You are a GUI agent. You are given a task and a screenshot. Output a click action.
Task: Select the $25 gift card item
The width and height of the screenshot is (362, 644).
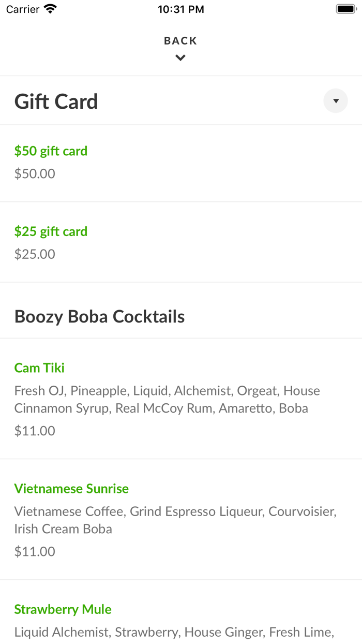pyautogui.click(x=51, y=231)
